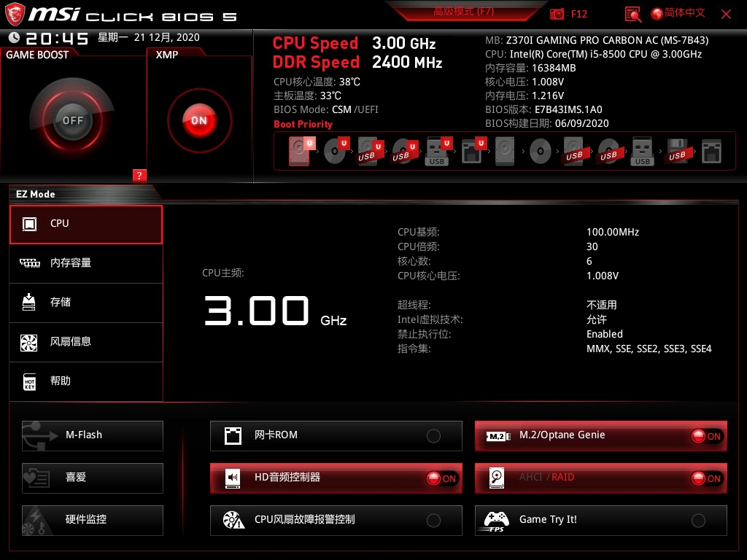Viewport: 747px width, 560px height.
Task: Click the 内存容量 16384MB line
Action: (x=530, y=68)
